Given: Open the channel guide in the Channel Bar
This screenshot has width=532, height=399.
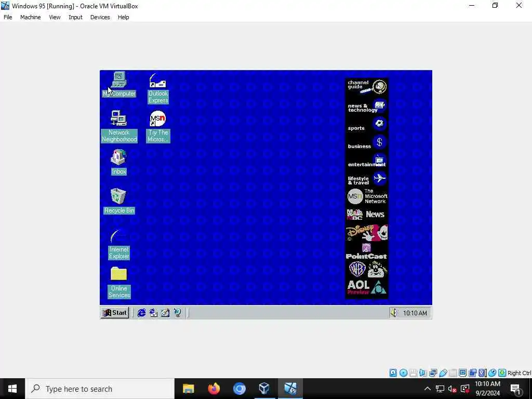Looking at the screenshot, I should (x=367, y=87).
